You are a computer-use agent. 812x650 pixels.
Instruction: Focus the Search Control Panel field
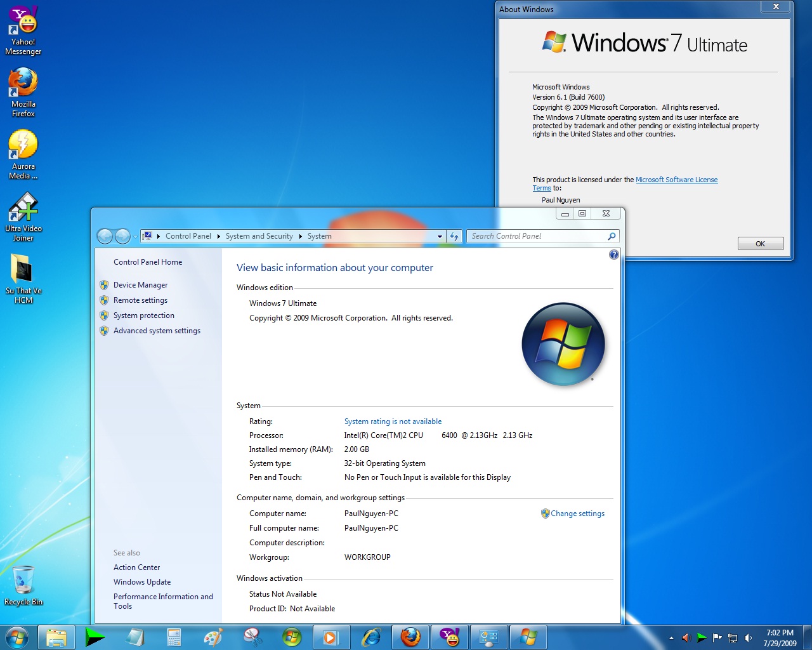click(538, 236)
